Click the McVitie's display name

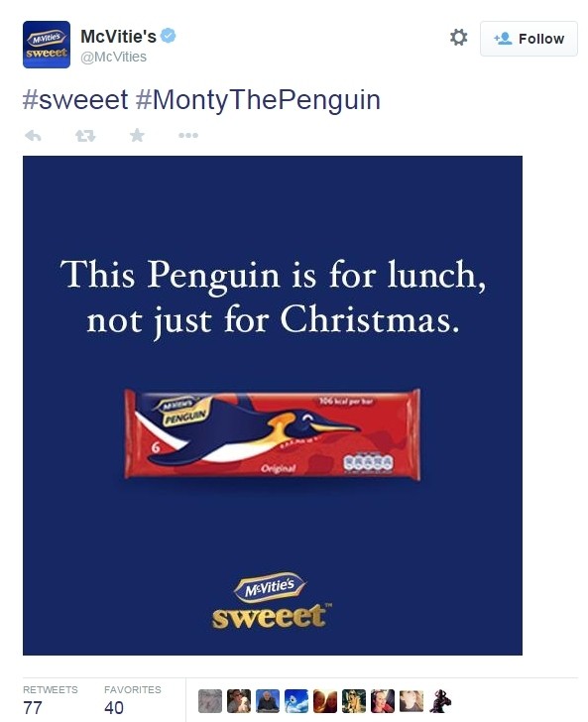click(x=118, y=37)
